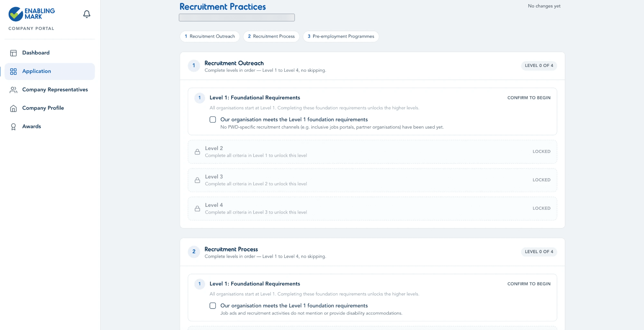Screen dimensions: 644x330
Task: Go to Company Representatives page
Action: (x=50, y=90)
